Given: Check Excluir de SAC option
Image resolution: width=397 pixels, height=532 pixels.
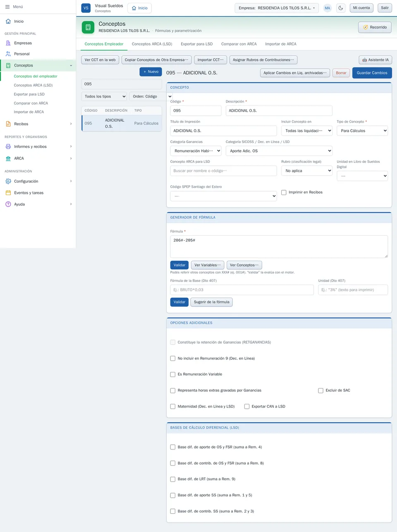Looking at the screenshot, I should (x=320, y=390).
